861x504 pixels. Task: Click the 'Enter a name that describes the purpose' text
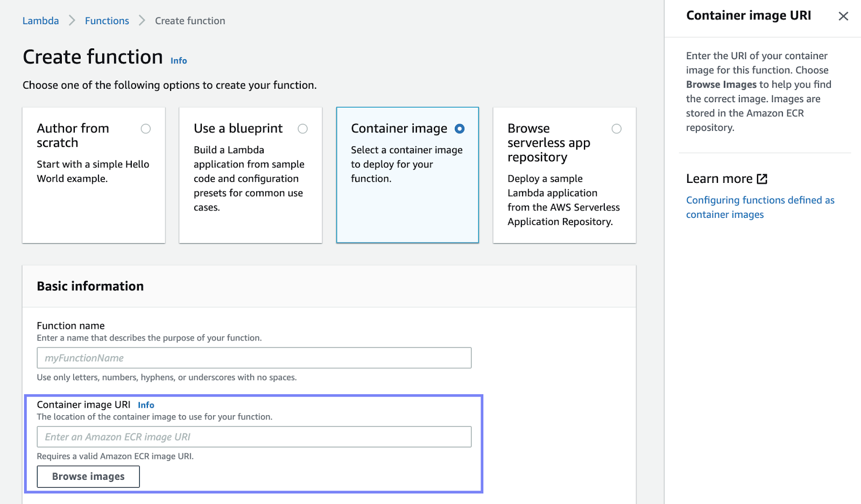point(149,338)
